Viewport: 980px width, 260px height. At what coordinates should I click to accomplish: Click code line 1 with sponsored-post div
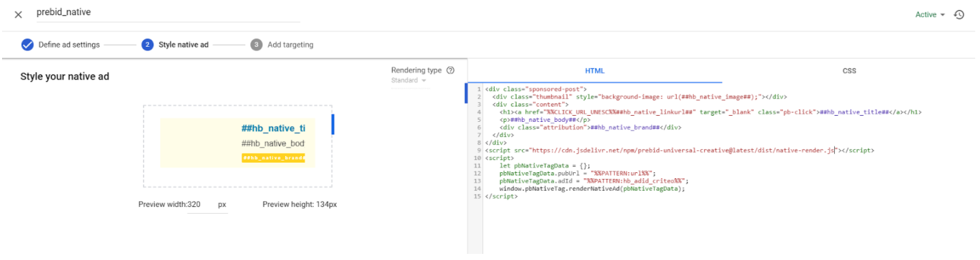pos(536,89)
